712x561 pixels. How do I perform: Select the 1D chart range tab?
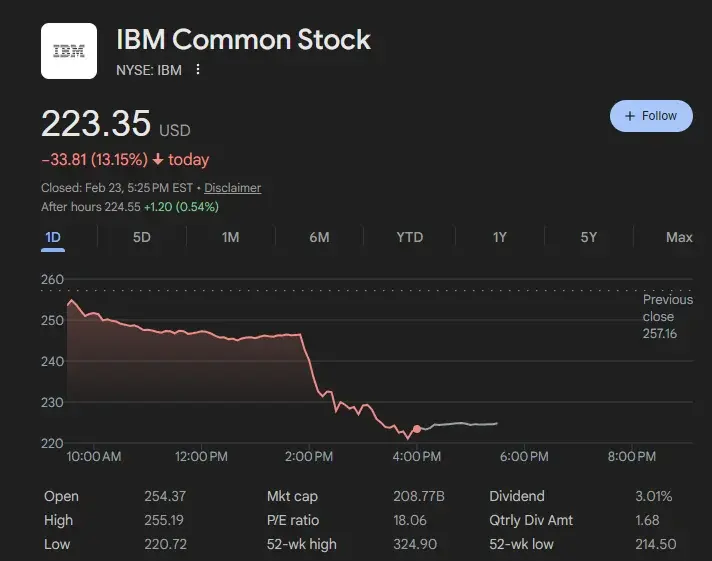53,237
